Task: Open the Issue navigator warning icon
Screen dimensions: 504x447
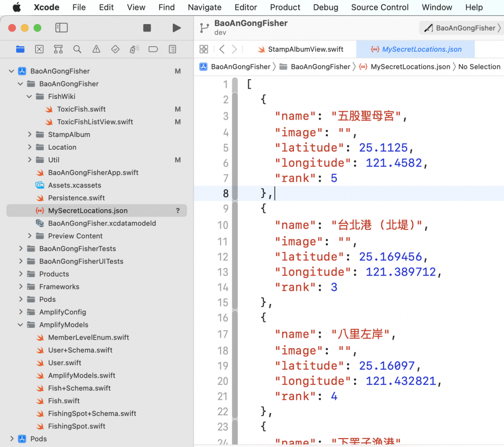Action: pos(96,49)
